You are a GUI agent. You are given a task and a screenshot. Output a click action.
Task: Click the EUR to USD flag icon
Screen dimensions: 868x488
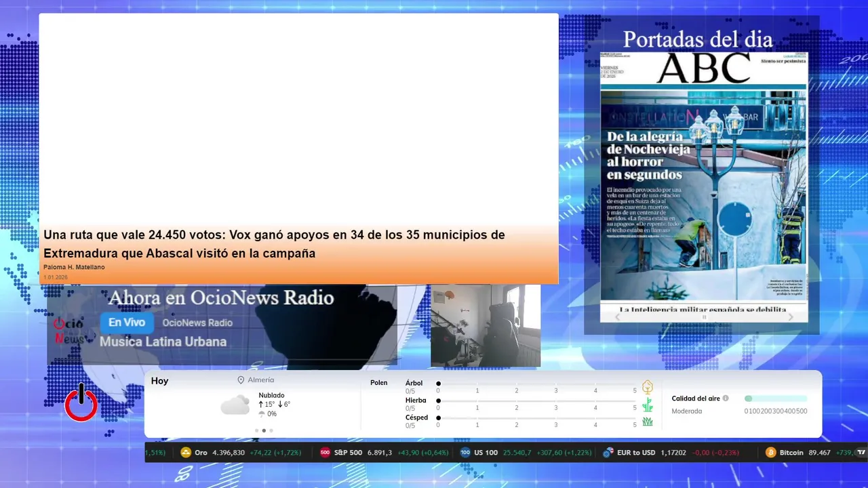click(x=608, y=453)
